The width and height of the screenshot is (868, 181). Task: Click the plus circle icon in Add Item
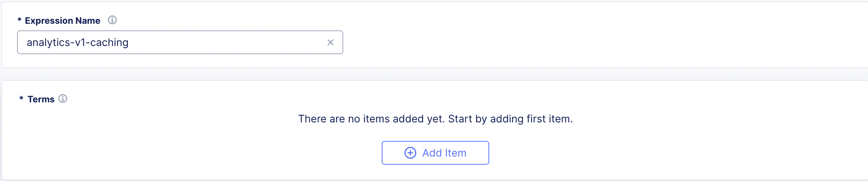point(410,153)
